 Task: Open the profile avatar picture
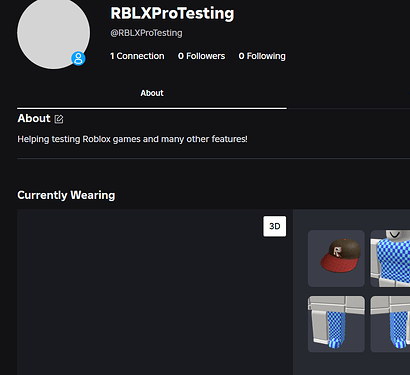pos(54,33)
